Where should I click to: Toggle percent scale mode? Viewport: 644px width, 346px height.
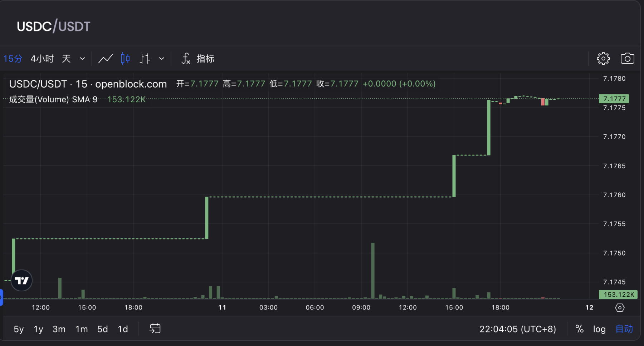click(580, 329)
